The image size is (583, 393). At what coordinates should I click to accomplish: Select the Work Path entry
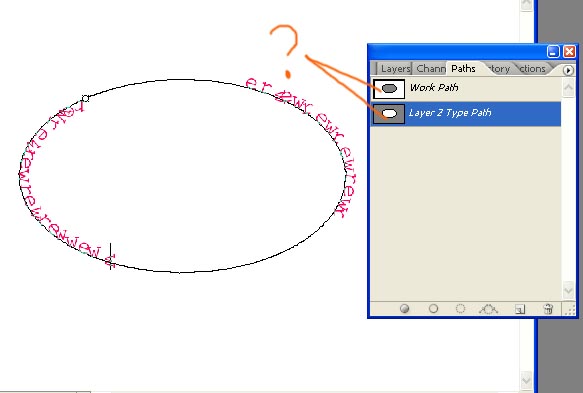pos(466,88)
